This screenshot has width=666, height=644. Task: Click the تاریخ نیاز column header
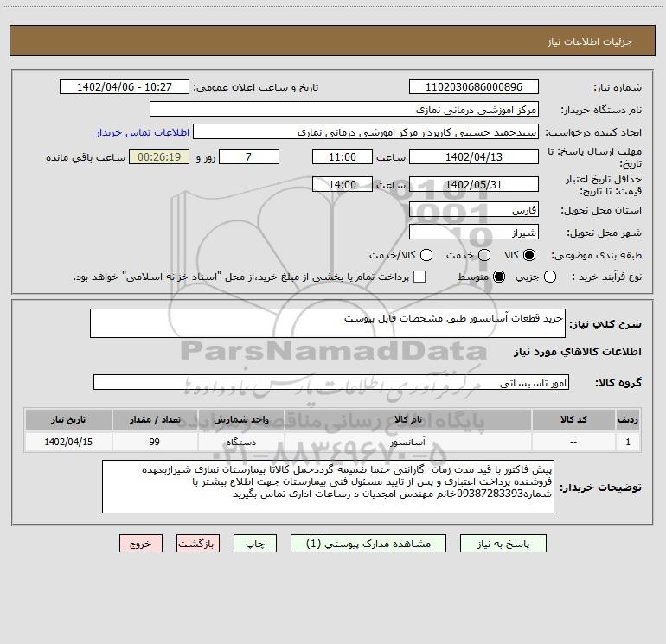pos(68,419)
